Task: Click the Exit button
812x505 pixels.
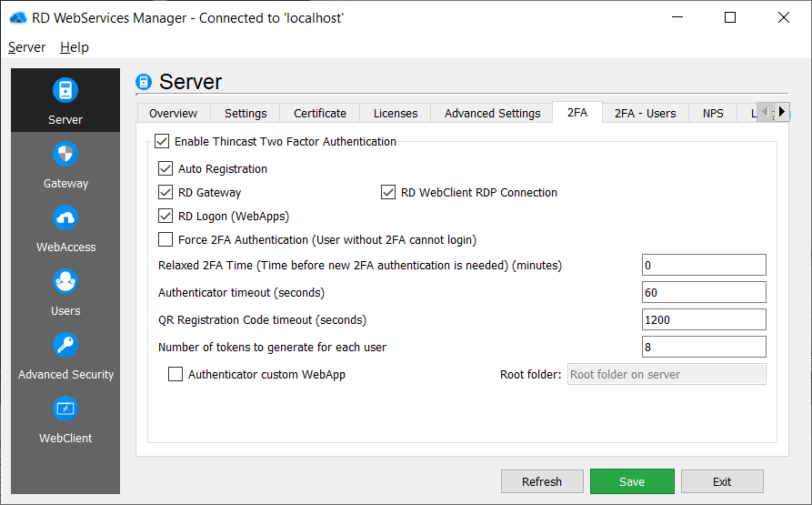Action: [722, 481]
